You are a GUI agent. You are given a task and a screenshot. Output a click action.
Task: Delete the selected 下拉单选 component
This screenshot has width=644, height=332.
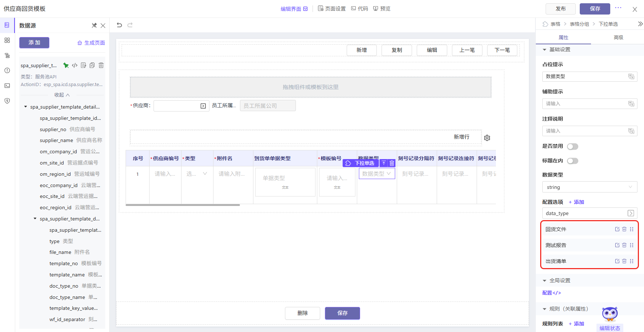[392, 163]
